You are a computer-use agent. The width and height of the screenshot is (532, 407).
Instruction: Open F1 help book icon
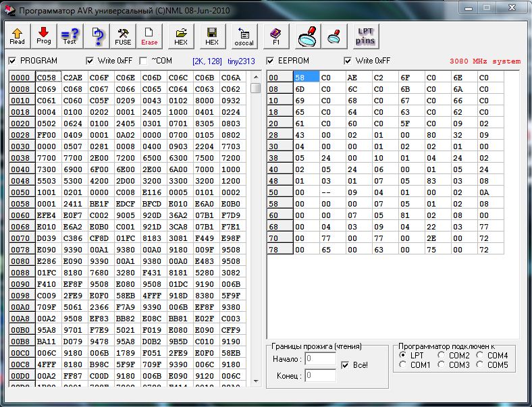tap(275, 36)
